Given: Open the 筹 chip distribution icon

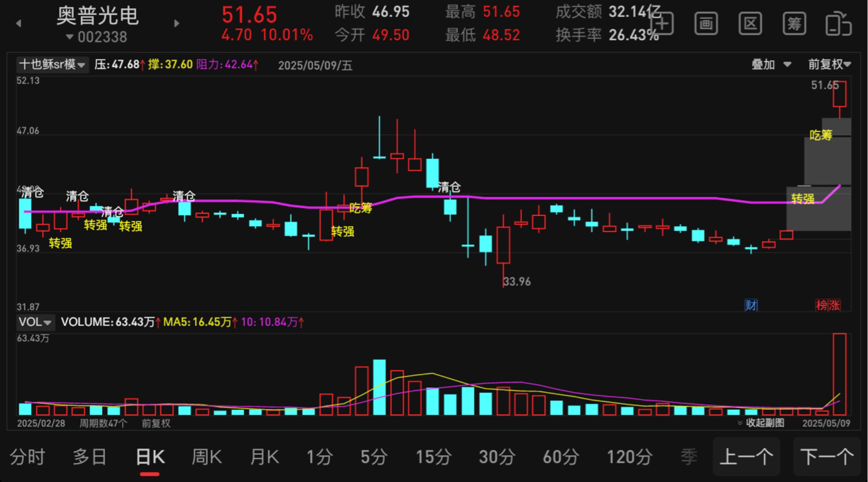Looking at the screenshot, I should tap(795, 24).
